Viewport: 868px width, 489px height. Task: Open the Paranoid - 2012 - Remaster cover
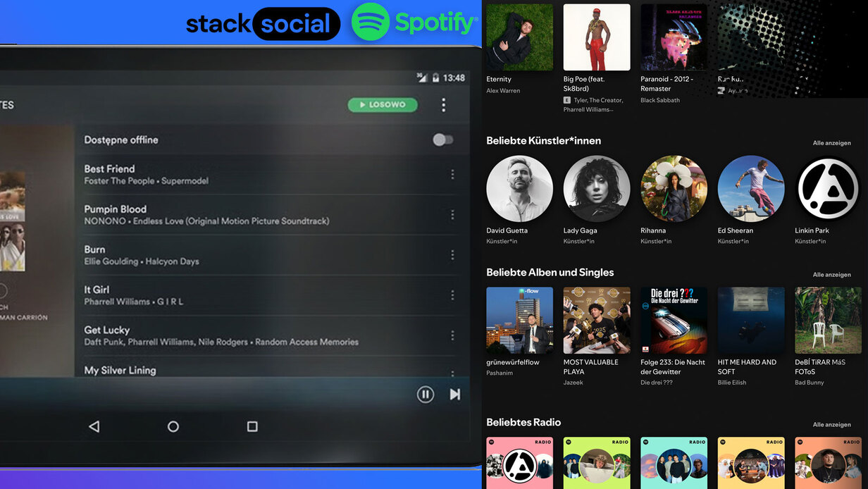[674, 37]
